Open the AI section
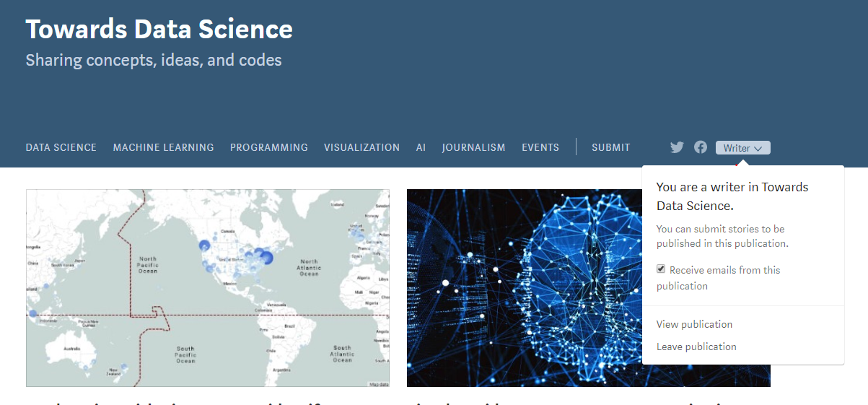Screen dimensions: 868x405 (421, 147)
